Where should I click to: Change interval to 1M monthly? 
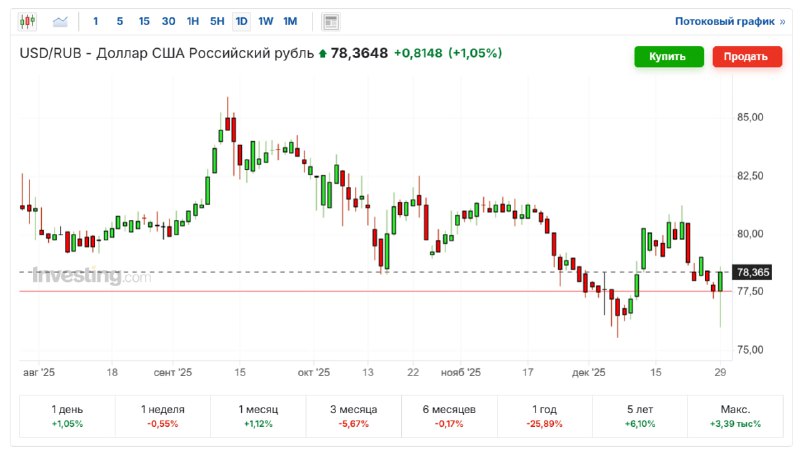(290, 21)
